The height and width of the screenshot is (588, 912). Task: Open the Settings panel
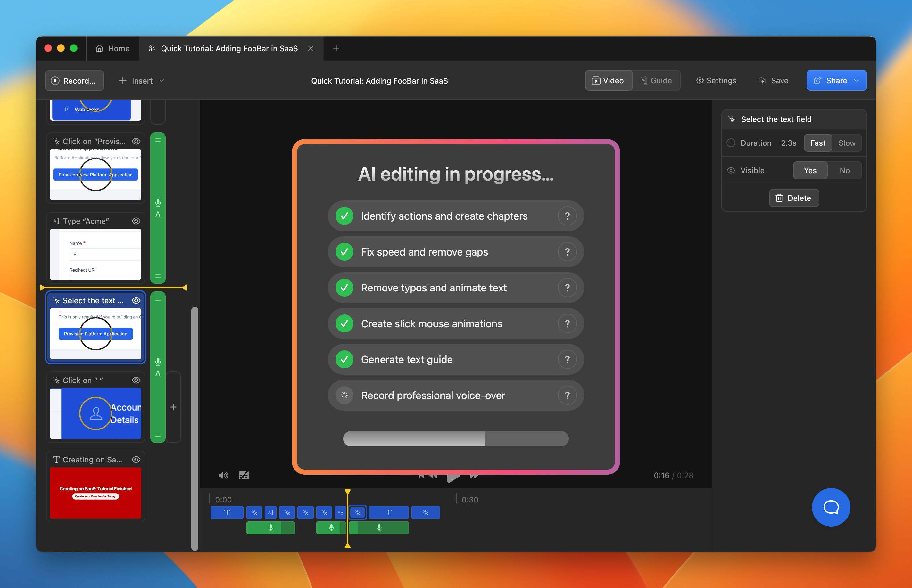pos(716,81)
